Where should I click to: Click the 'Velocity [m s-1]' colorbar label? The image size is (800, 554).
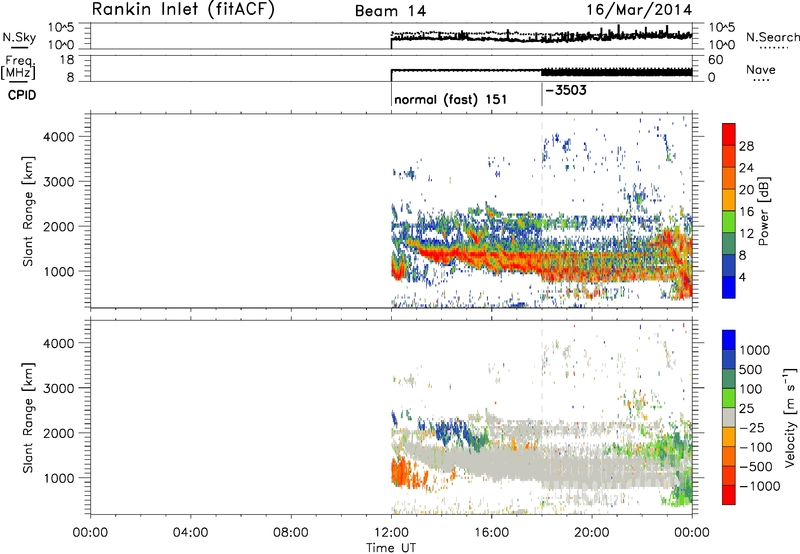point(790,417)
